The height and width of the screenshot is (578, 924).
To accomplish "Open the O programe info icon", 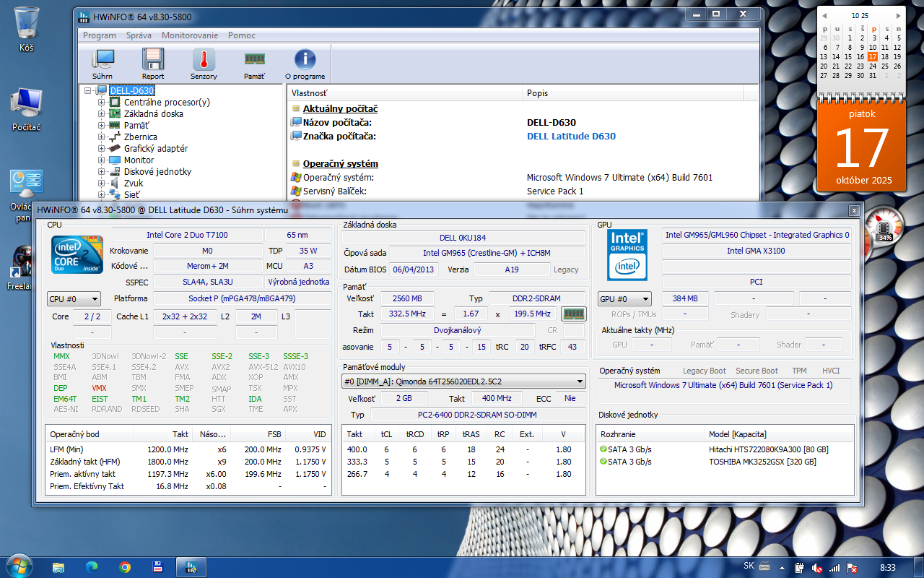I will click(305, 64).
